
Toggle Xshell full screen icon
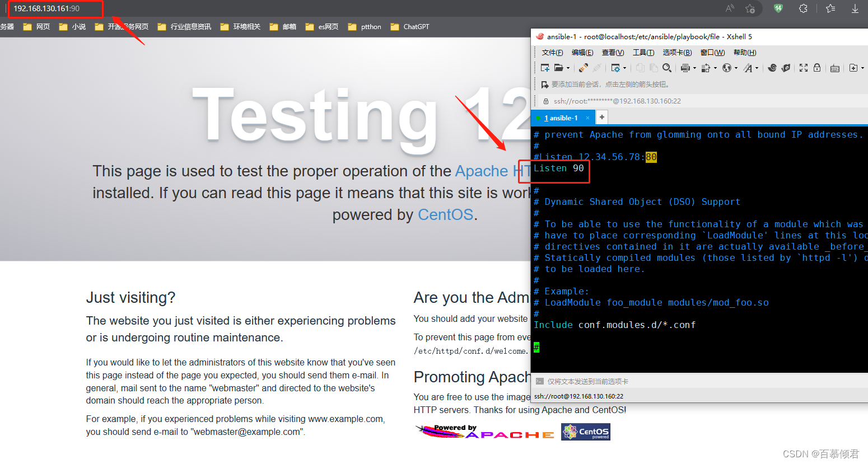point(804,68)
